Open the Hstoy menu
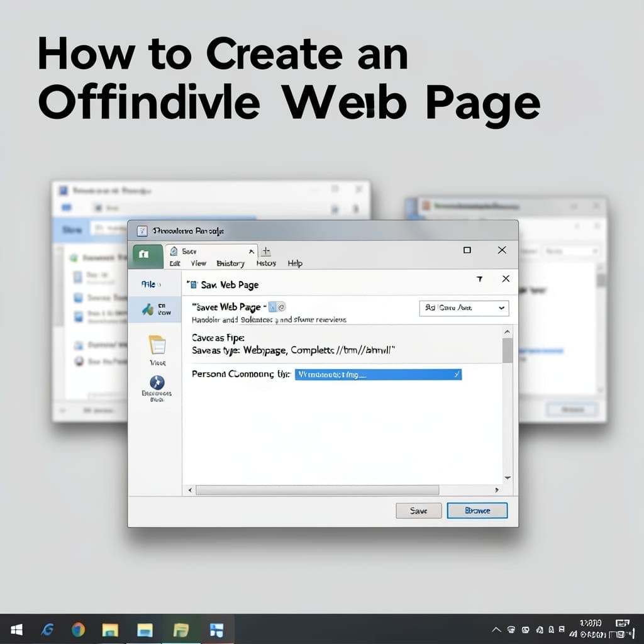 266,264
